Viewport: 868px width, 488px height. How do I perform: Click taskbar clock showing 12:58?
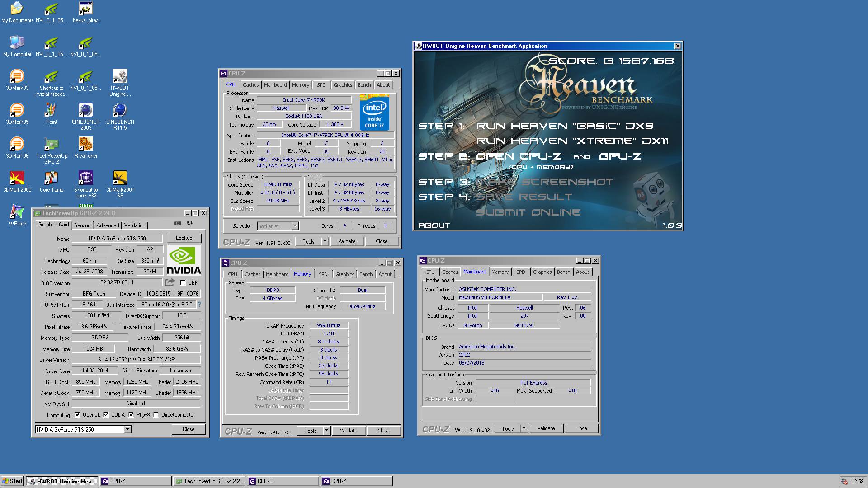coord(857,482)
